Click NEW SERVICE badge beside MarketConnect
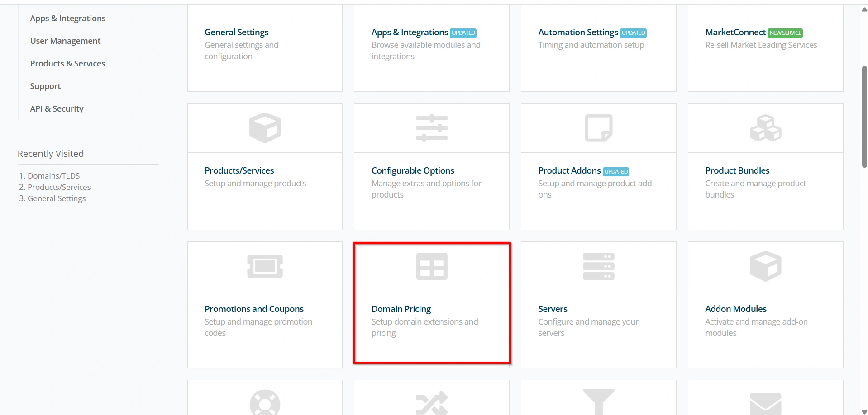The height and width of the screenshot is (415, 868). coord(785,33)
